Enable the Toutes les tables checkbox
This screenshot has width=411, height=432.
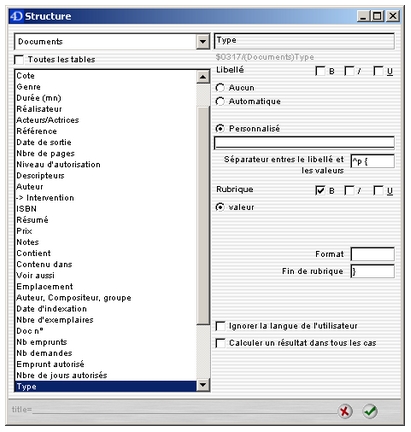(x=19, y=60)
